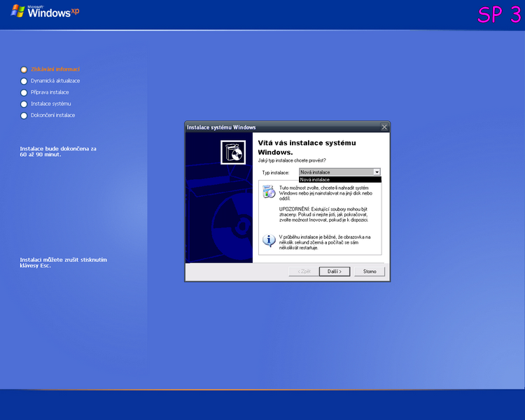Open the Typ instalace dropdown arrow
Screen dimensions: 525x420
(x=377, y=172)
